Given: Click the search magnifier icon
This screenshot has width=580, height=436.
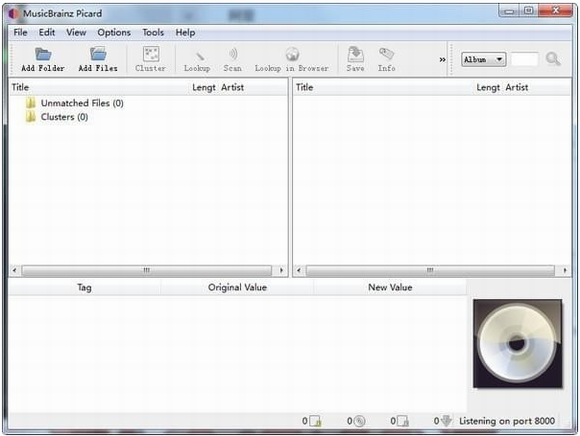Looking at the screenshot, I should click(553, 59).
